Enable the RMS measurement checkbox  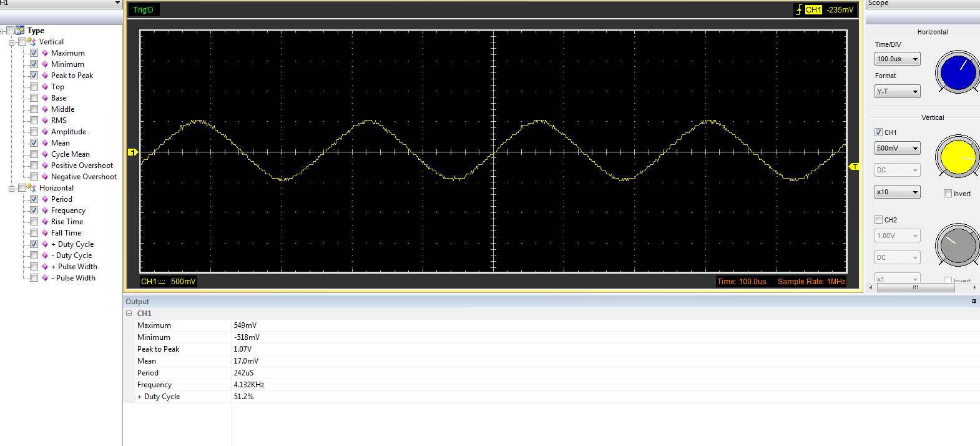tap(34, 121)
